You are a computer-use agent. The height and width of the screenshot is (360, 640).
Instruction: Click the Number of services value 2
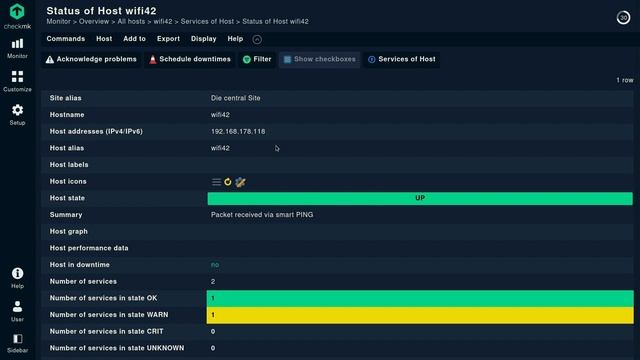click(213, 282)
